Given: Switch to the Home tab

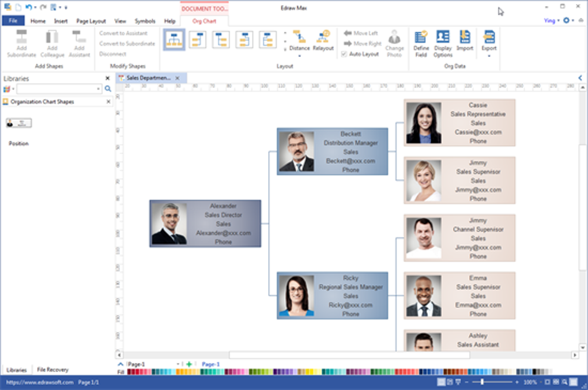Looking at the screenshot, I should (x=38, y=21).
